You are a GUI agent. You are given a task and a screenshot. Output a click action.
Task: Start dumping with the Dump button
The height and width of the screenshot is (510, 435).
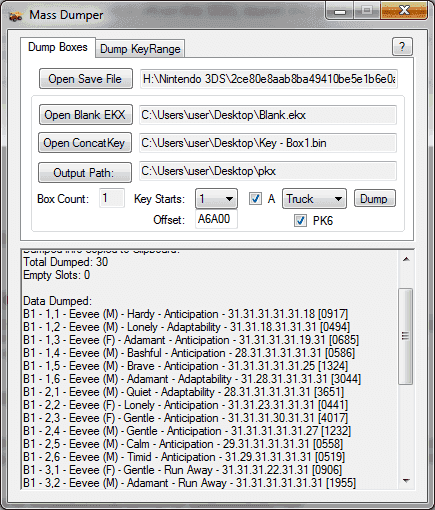[x=375, y=199]
